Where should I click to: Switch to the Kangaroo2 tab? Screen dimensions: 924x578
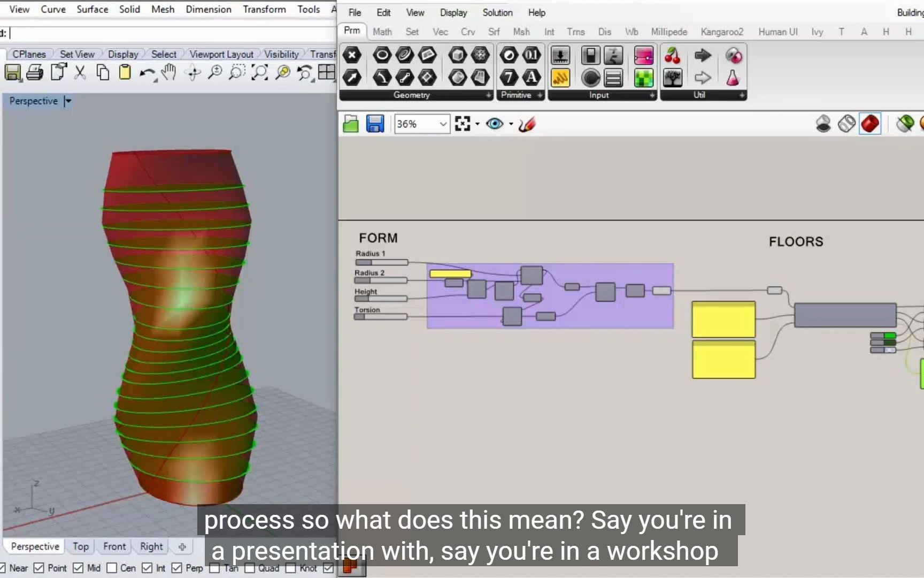[x=722, y=32]
